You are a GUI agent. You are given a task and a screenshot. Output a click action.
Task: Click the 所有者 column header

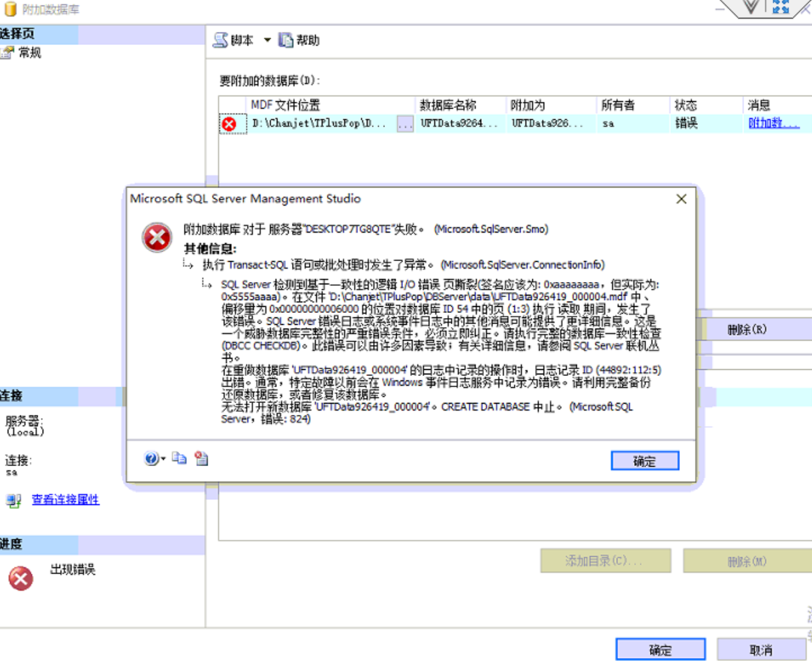tap(633, 105)
